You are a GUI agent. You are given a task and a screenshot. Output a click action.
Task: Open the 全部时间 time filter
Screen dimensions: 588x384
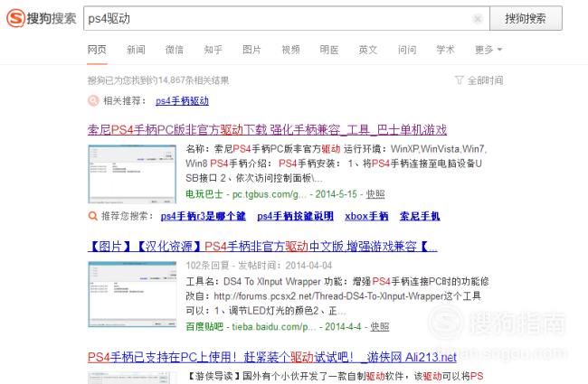point(479,80)
